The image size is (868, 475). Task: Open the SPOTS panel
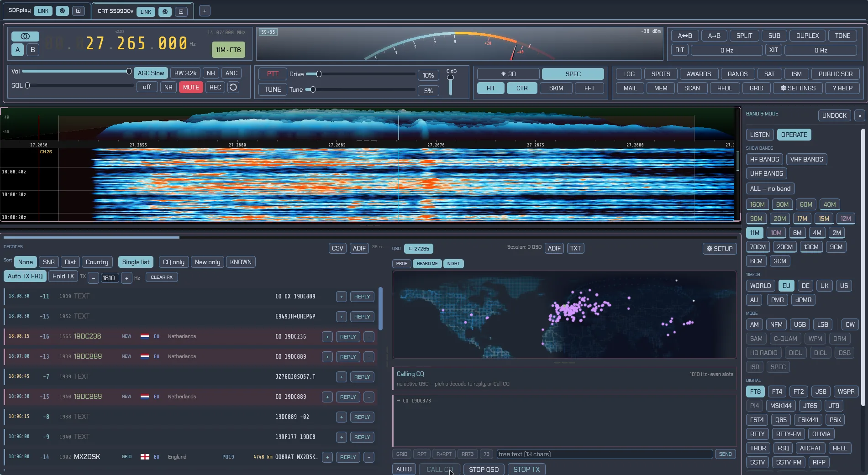pos(661,74)
